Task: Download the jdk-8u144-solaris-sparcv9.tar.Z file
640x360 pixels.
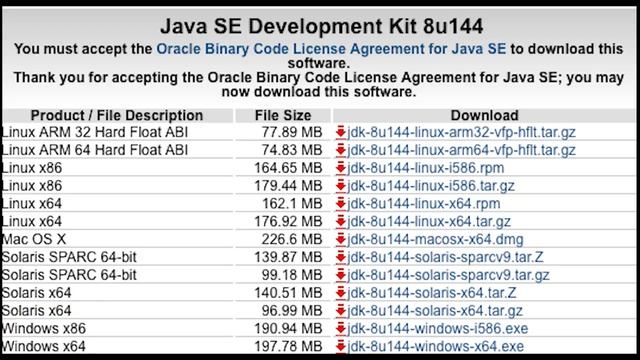Action: pyautogui.click(x=445, y=257)
